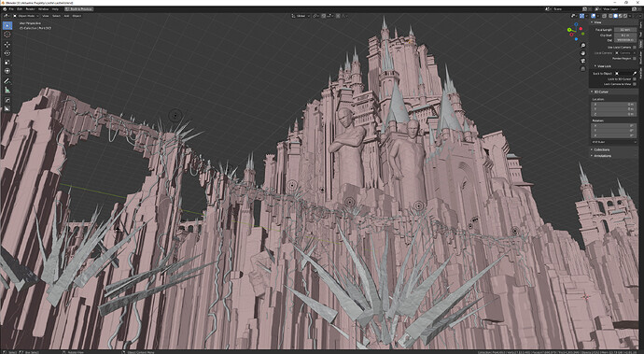Enable Render Region checkbox
644x354 pixels.
[635, 59]
